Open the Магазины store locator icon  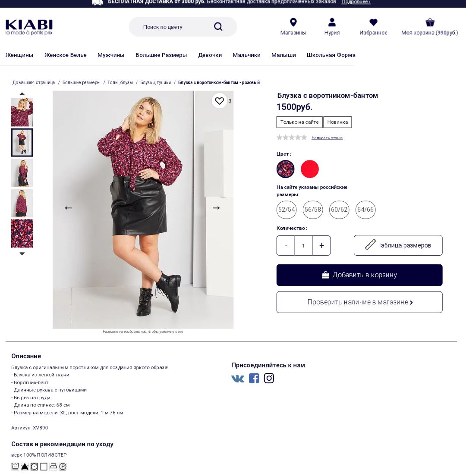(x=293, y=22)
